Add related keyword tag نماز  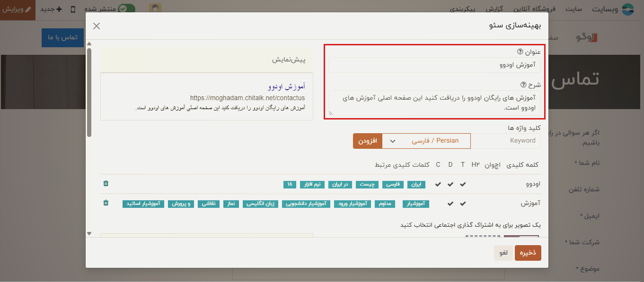click(231, 204)
